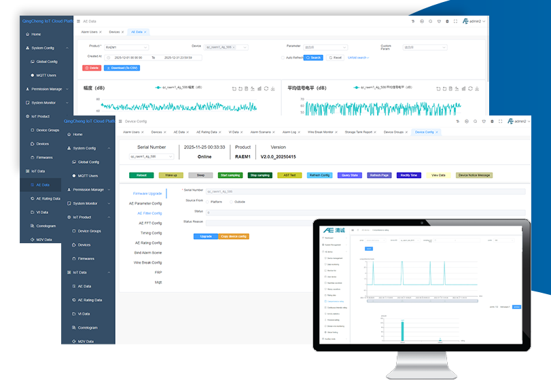The image size is (551, 392).
Task: Select the Outside source radio button
Action: [231, 201]
